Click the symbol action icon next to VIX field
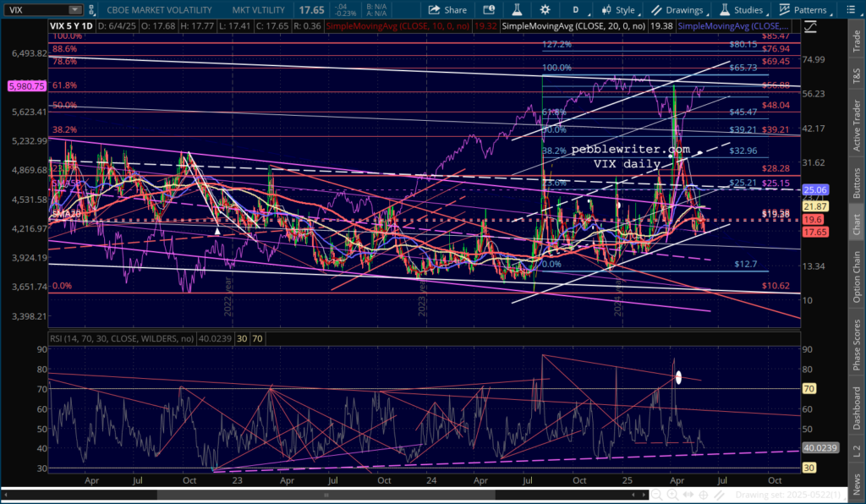 pyautogui.click(x=91, y=10)
